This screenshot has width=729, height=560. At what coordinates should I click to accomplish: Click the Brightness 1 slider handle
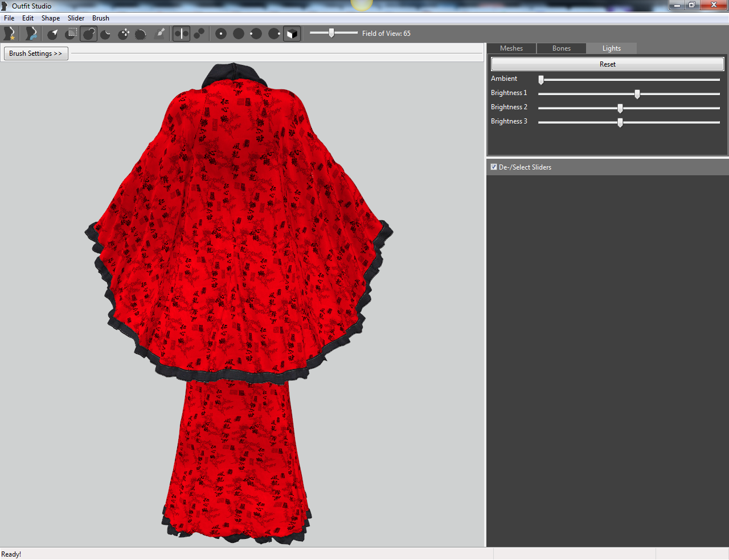point(637,94)
